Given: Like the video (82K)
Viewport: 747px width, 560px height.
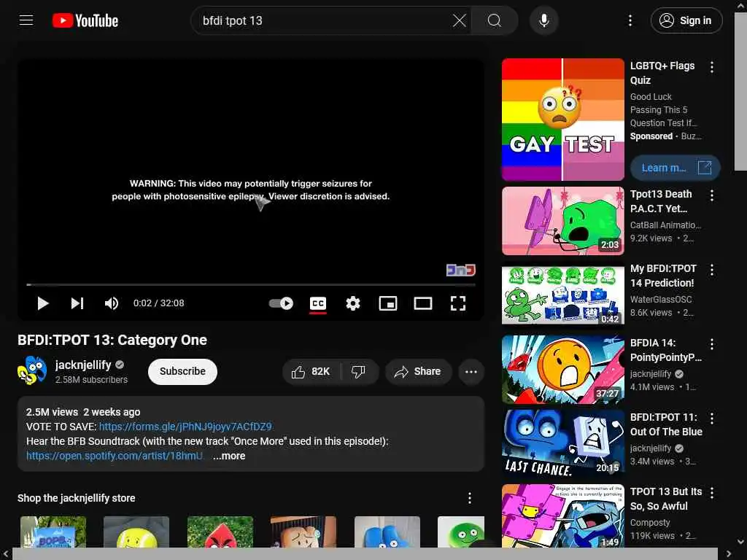Looking at the screenshot, I should point(311,371).
